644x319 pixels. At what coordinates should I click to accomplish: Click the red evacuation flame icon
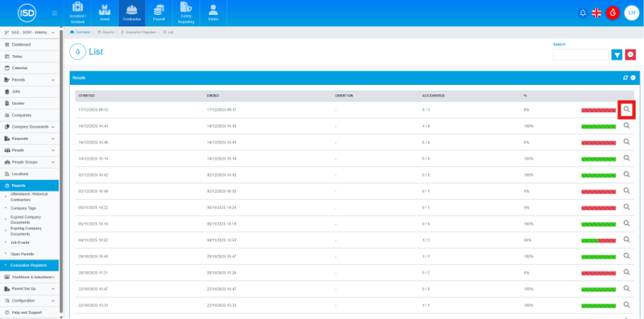[x=612, y=13]
